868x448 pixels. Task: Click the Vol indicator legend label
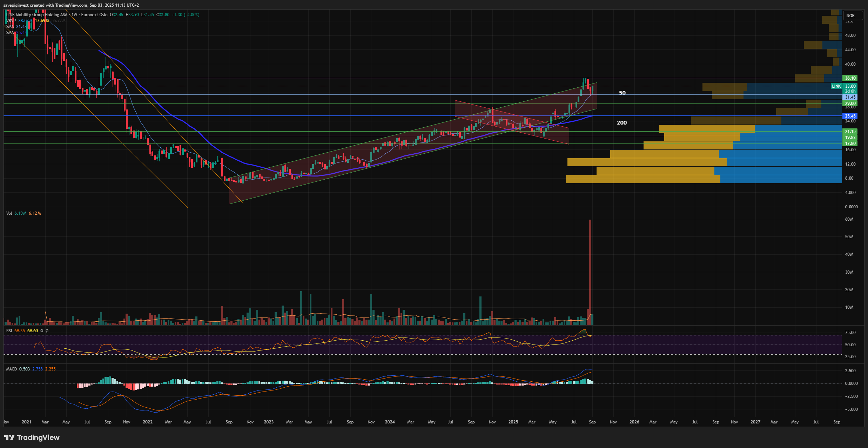pyautogui.click(x=9, y=213)
